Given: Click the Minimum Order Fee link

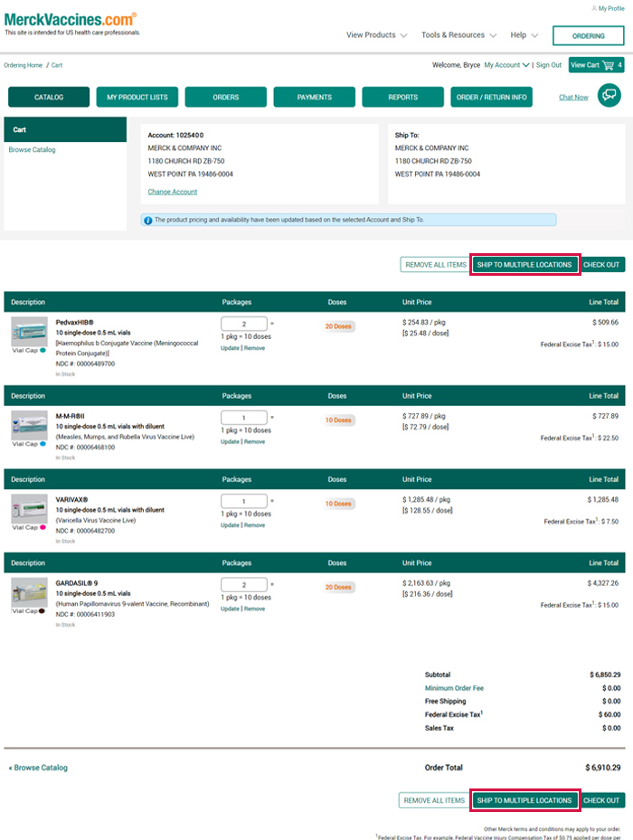Looking at the screenshot, I should [x=454, y=688].
